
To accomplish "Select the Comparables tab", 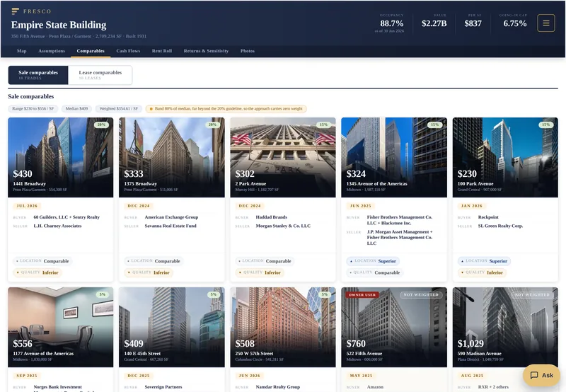I will point(91,51).
